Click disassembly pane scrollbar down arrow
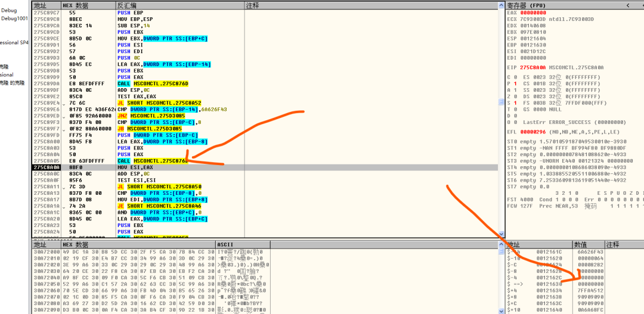644x314 pixels. pos(501,234)
